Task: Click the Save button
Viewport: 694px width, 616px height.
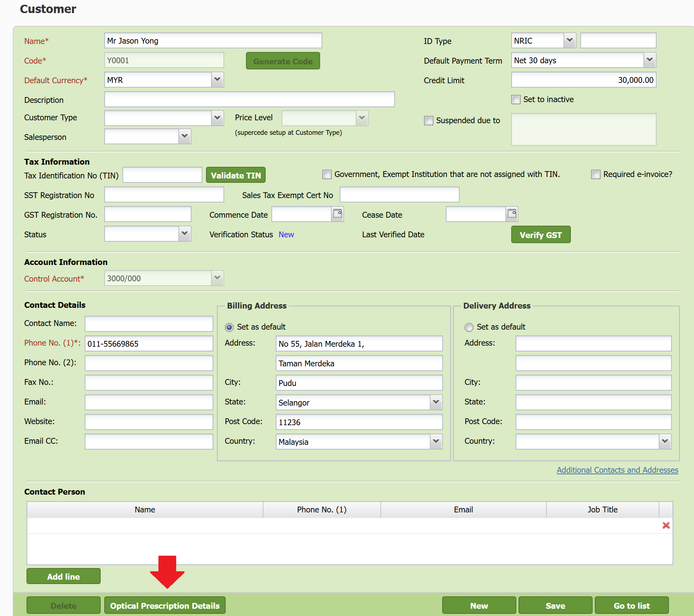Action: tap(555, 605)
